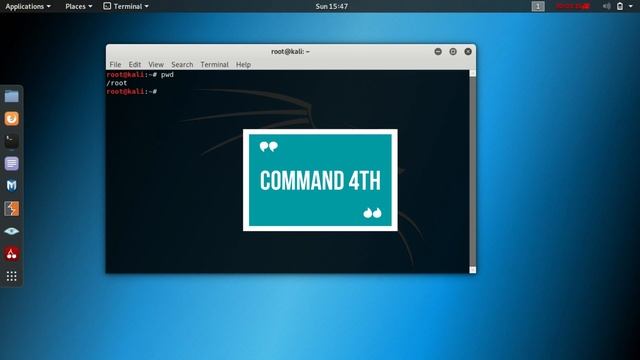Open the clock showing Sun 15:47
Screen dimensions: 640x360
[x=331, y=6]
